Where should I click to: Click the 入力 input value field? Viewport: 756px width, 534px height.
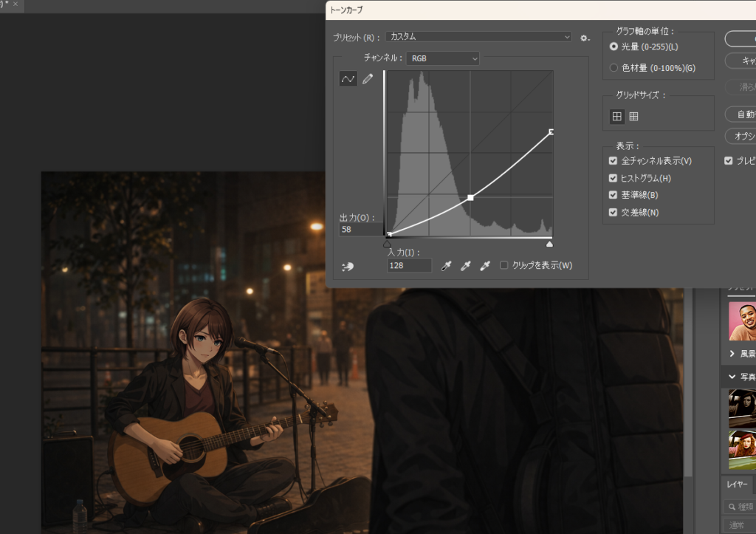tap(409, 265)
